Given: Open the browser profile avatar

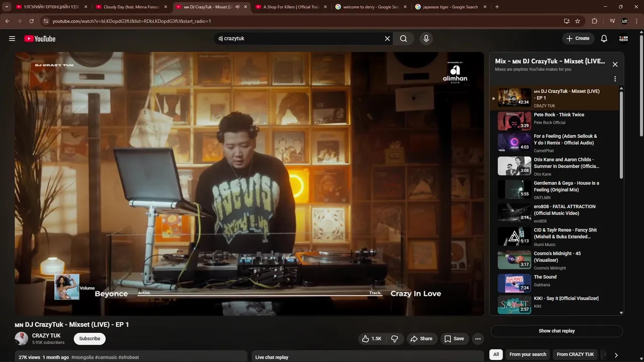Looking at the screenshot, I should [624, 21].
